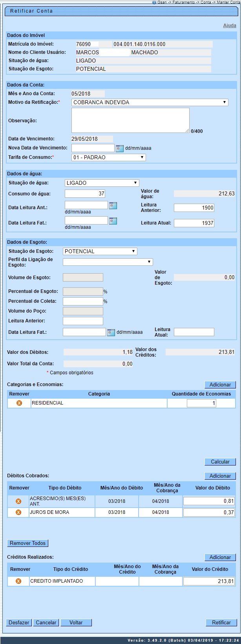
Task: Click the help icon beside Gsan breadcrumb
Action: (154, 2)
